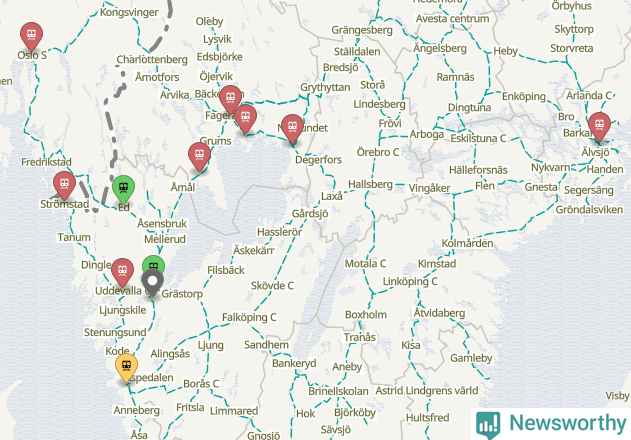Open the Newsworthy logo link
The image size is (631, 440).
[551, 424]
